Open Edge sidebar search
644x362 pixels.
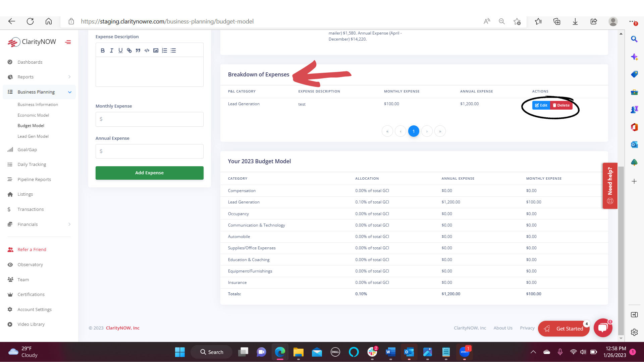click(x=634, y=39)
